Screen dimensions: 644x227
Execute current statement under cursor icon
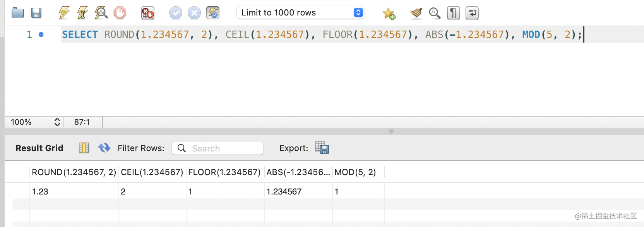pyautogui.click(x=82, y=13)
